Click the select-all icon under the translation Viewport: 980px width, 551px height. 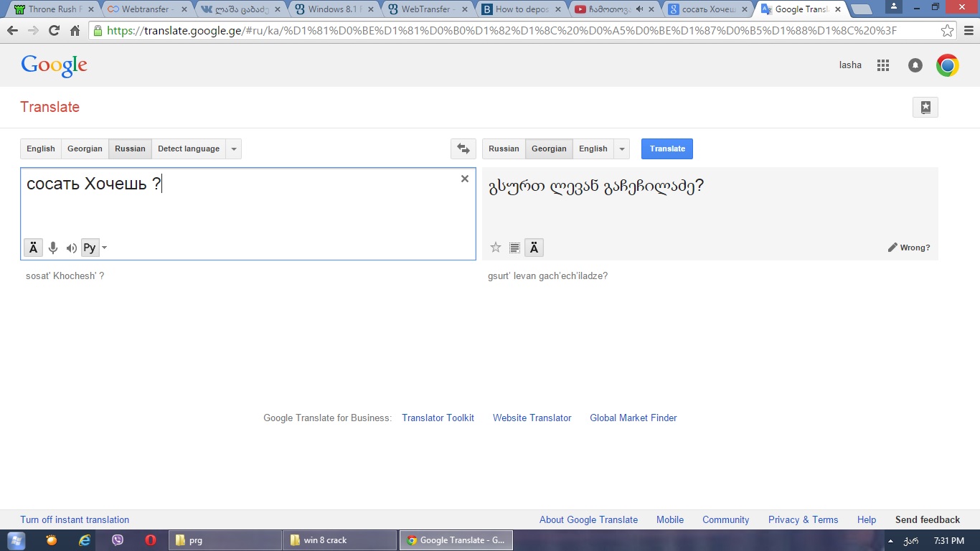514,248
